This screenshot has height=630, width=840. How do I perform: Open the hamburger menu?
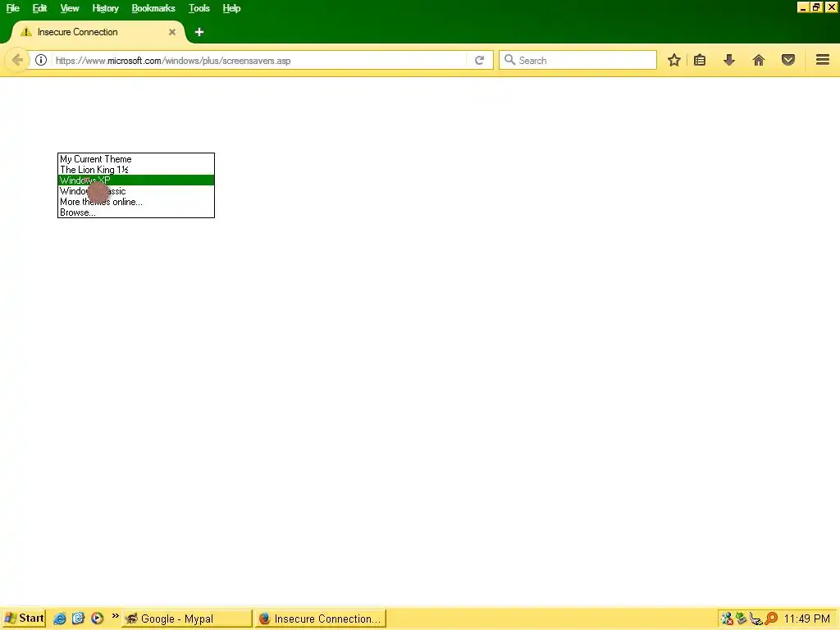823,60
